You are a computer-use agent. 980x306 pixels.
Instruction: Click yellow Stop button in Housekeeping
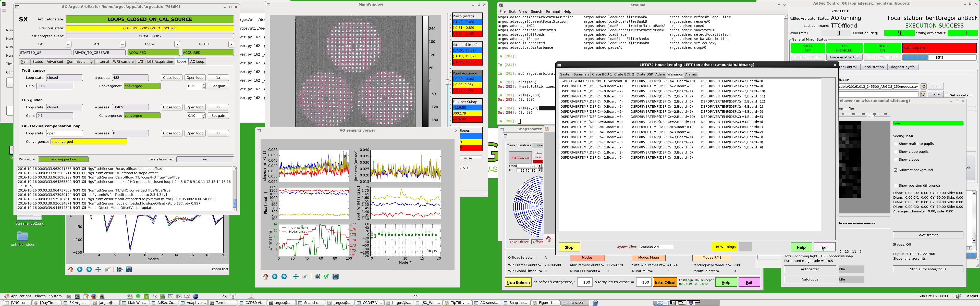click(569, 247)
